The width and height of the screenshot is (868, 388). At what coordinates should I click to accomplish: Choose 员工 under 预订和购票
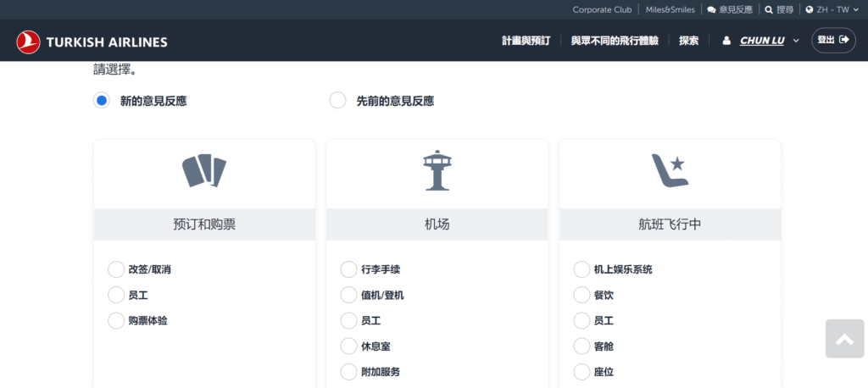pos(116,295)
